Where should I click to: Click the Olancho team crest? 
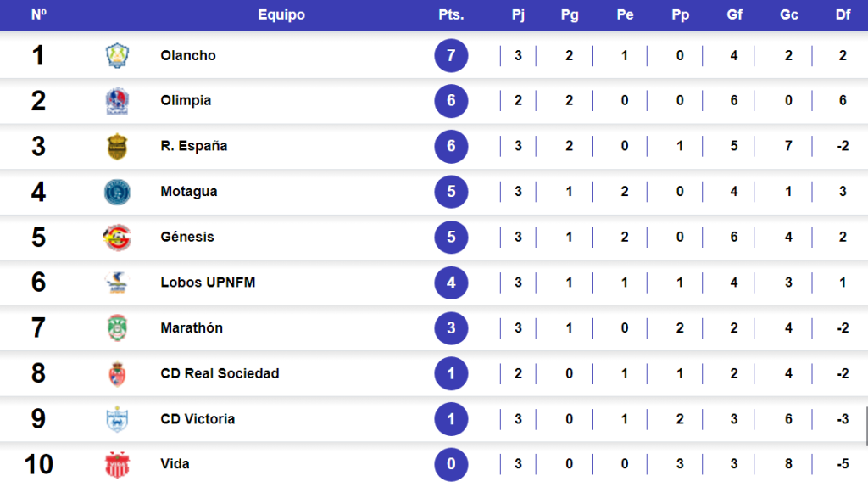(x=116, y=56)
